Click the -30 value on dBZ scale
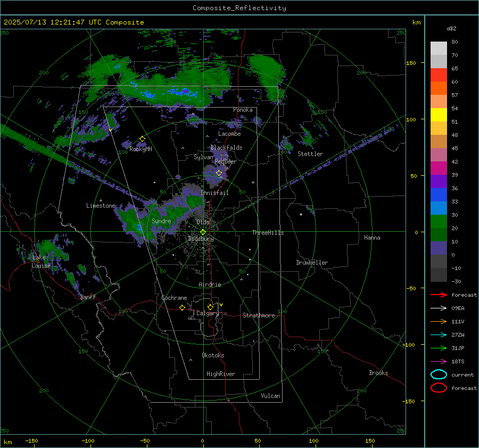This screenshot has height=448, width=479. pos(456,281)
